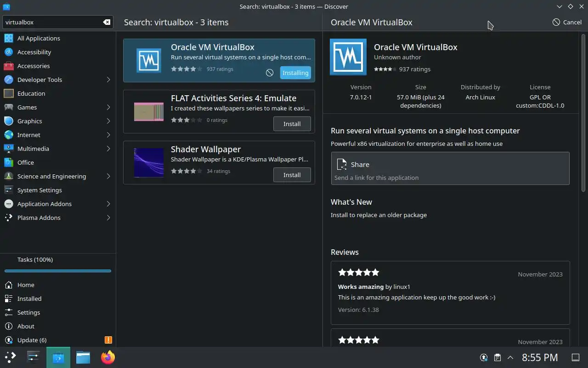
Task: Open the About page
Action: 58,326
